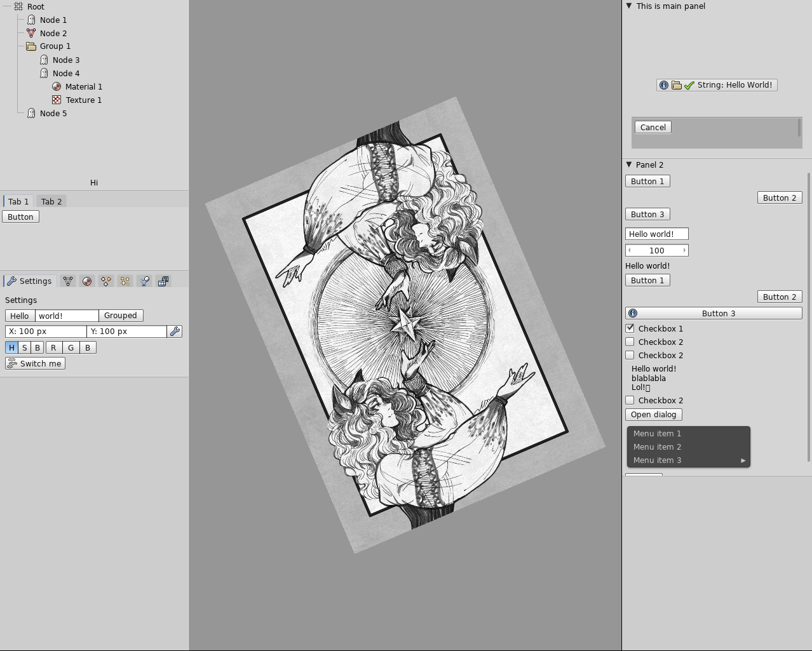Choose Menu item 2
The height and width of the screenshot is (651, 812).
[689, 446]
